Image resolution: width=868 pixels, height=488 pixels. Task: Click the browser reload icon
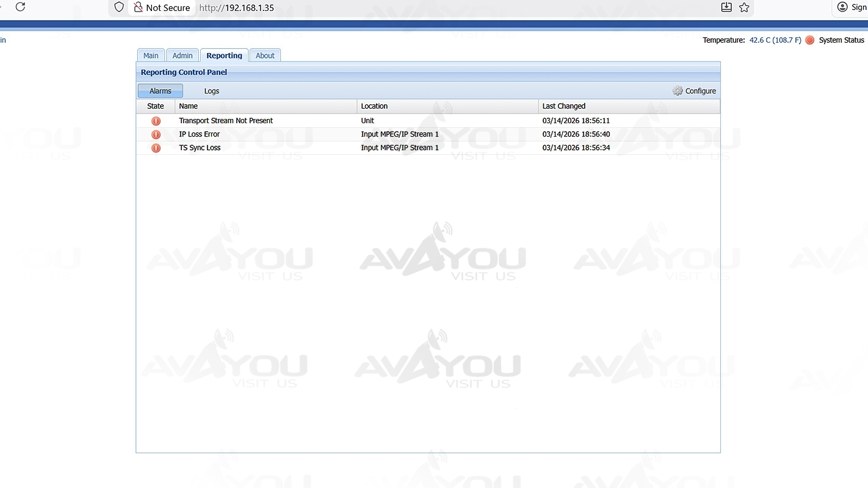(x=20, y=7)
